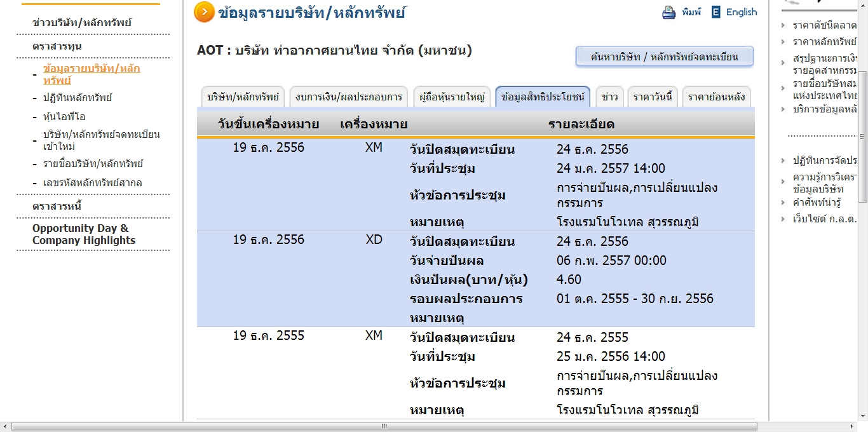Open the พิมพ์ print link
The width and height of the screenshot is (868, 432).
click(x=691, y=12)
